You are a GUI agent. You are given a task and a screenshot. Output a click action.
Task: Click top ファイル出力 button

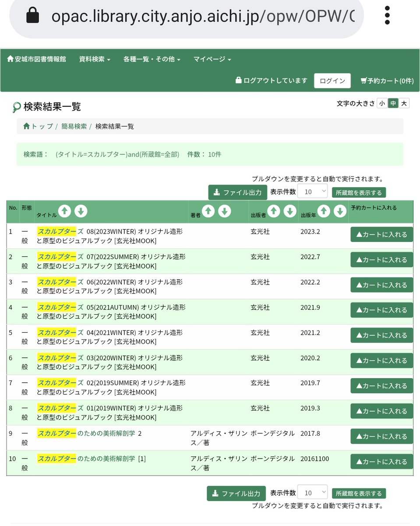(x=237, y=192)
